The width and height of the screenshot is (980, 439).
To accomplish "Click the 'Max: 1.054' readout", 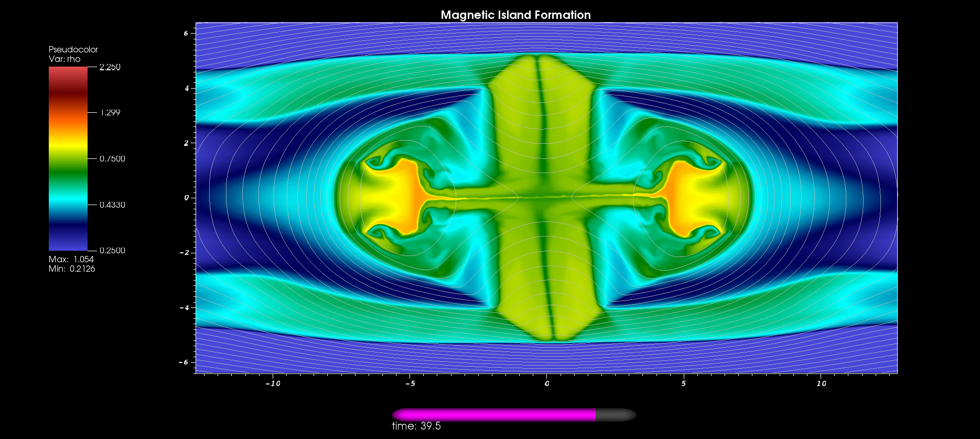I will [x=71, y=259].
